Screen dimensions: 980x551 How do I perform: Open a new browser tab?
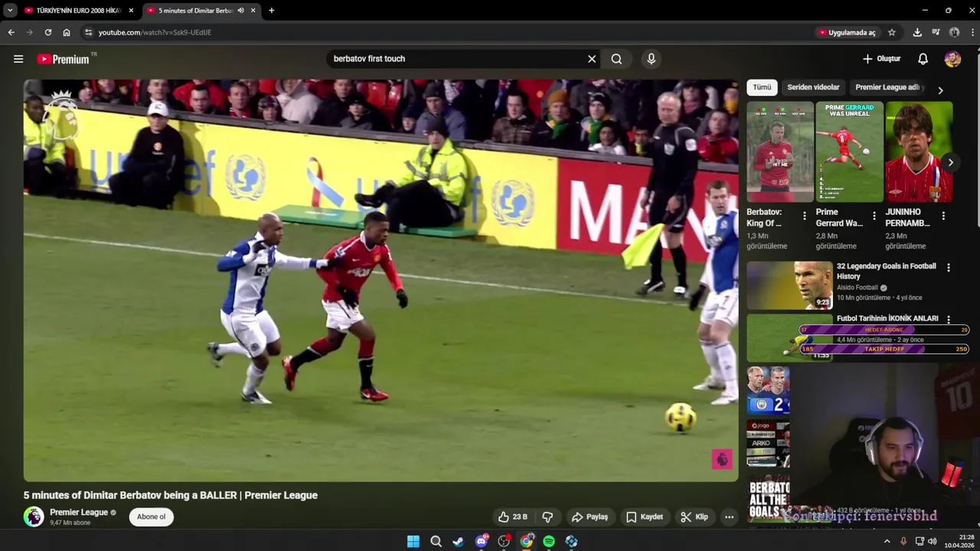click(x=271, y=11)
